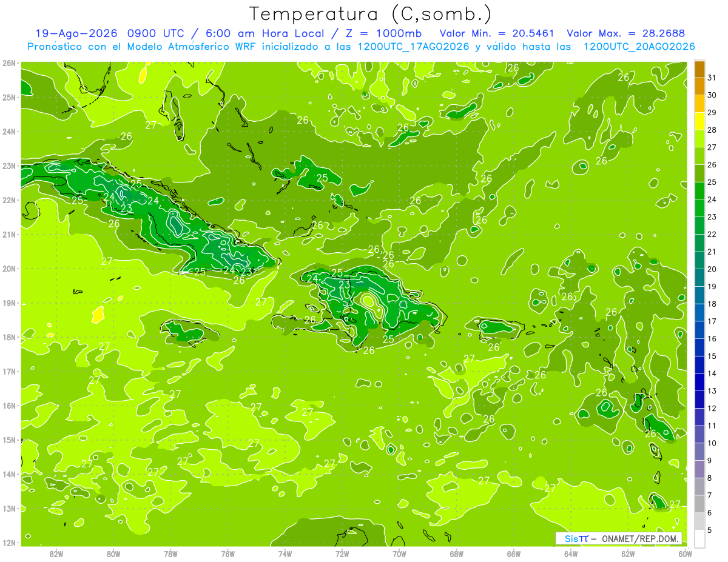Click longitude axis label '62W'
Image resolution: width=728 pixels, height=562 pixels.
(x=628, y=554)
